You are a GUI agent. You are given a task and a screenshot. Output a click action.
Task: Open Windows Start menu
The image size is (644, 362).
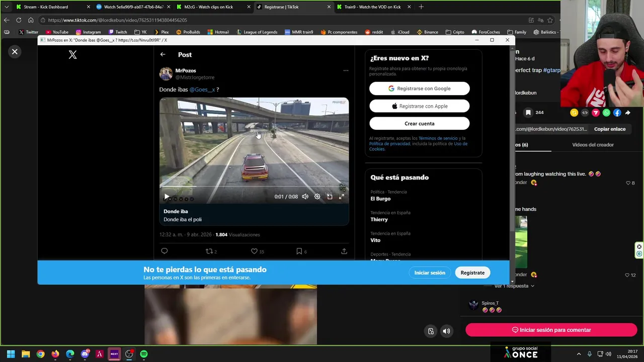coord(11,354)
